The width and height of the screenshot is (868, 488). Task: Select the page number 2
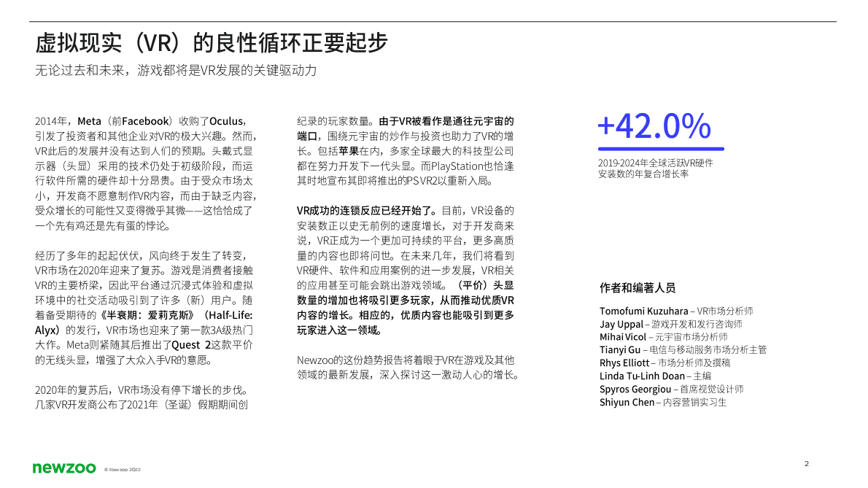pyautogui.click(x=805, y=462)
